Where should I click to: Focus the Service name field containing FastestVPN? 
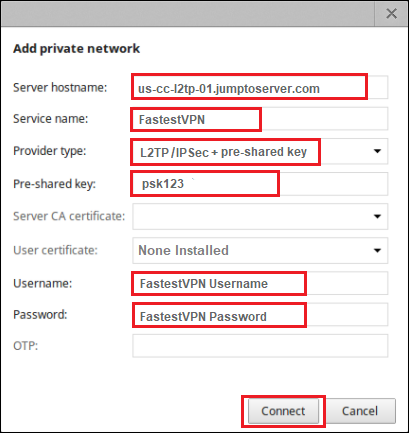(260, 119)
